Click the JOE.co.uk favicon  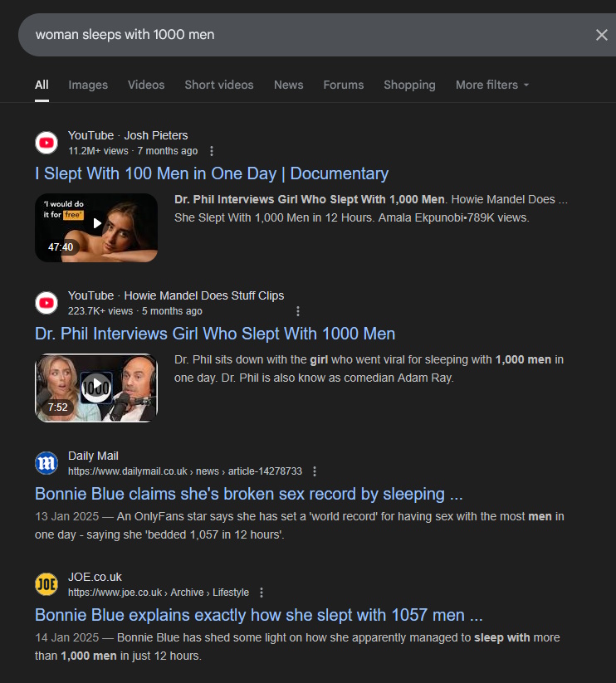click(46, 584)
